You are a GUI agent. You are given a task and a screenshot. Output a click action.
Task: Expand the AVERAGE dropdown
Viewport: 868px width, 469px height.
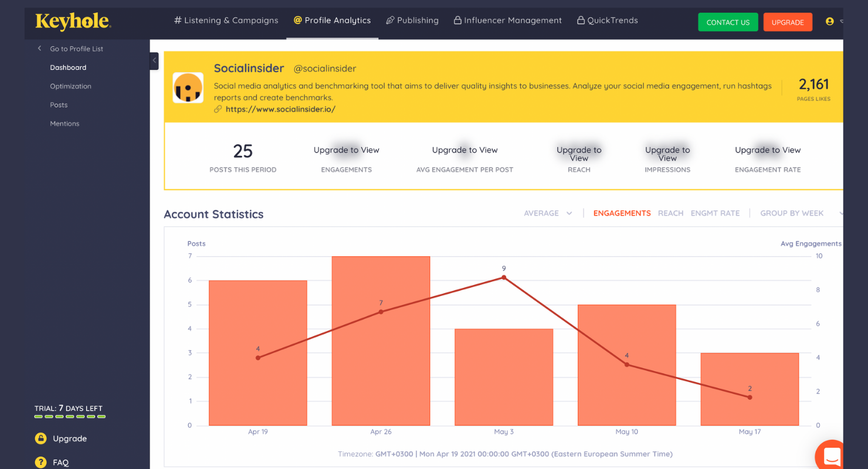click(x=548, y=213)
